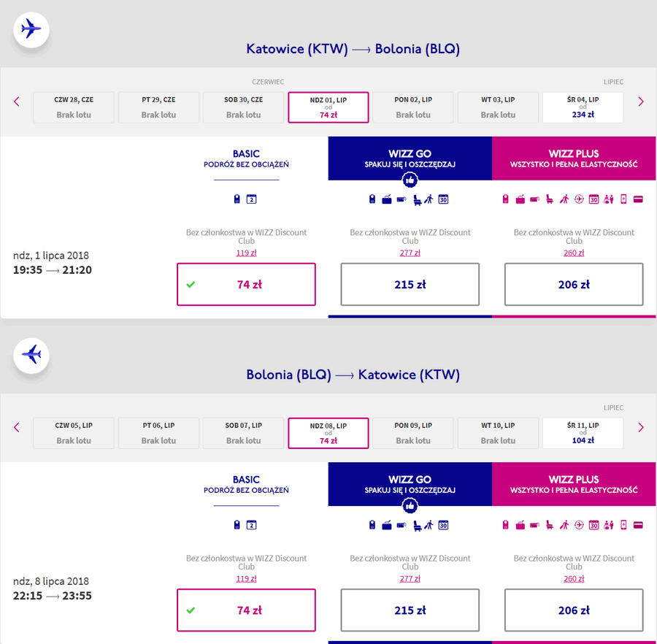
Task: Click the WIZZ GO thumbs-up icon on return flight
Action: (410, 506)
